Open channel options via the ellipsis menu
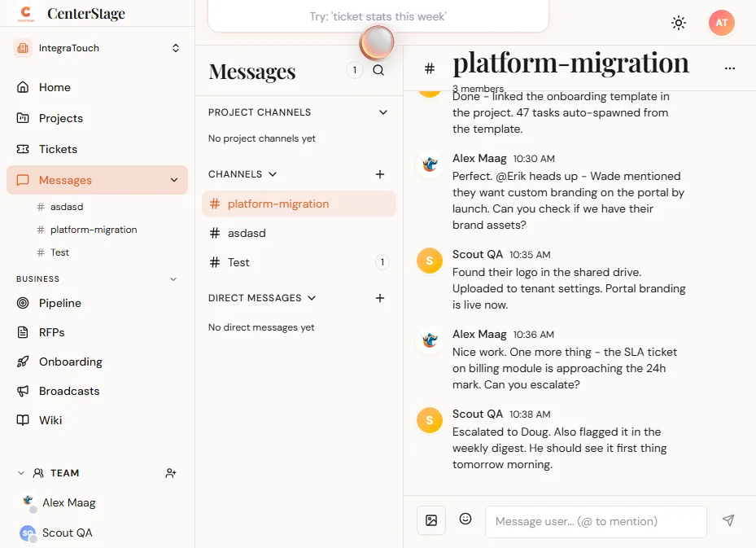Viewport: 756px width, 548px height. [x=729, y=68]
